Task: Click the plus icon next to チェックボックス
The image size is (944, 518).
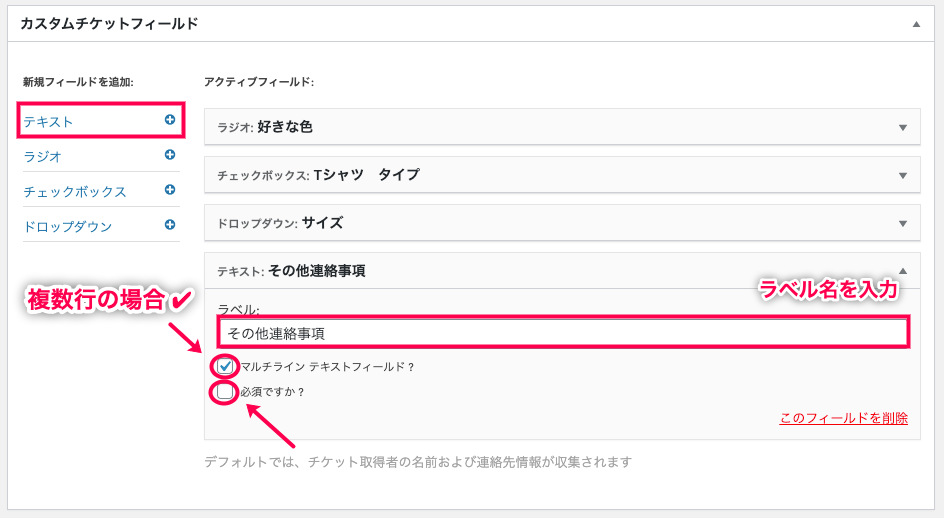Action: coord(170,190)
